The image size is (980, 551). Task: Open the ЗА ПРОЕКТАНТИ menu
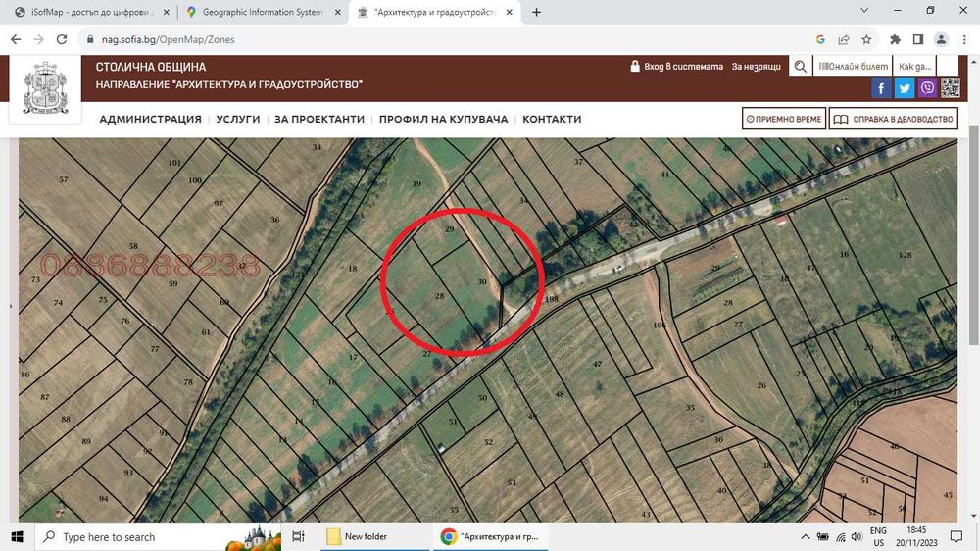(319, 119)
